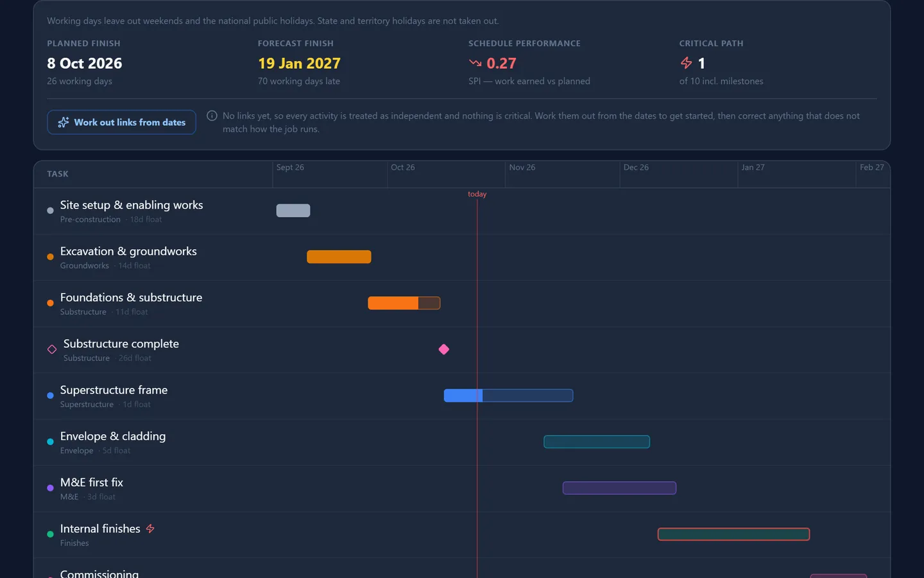
Task: Click the Work out links from dates button
Action: click(121, 123)
